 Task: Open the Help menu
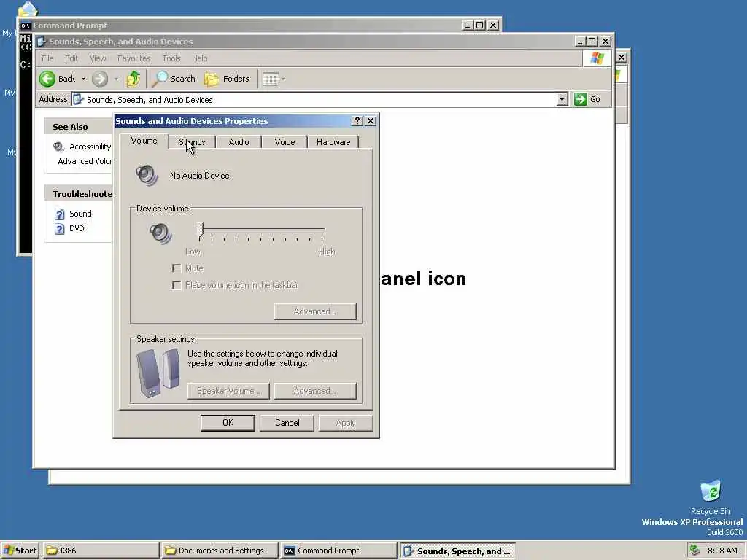[x=199, y=58]
